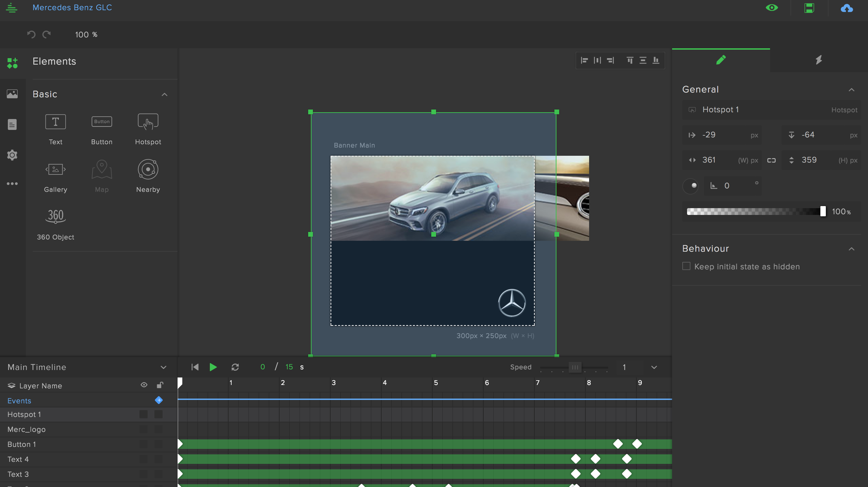The image size is (868, 487).
Task: Click the undo arrow
Action: tap(31, 34)
